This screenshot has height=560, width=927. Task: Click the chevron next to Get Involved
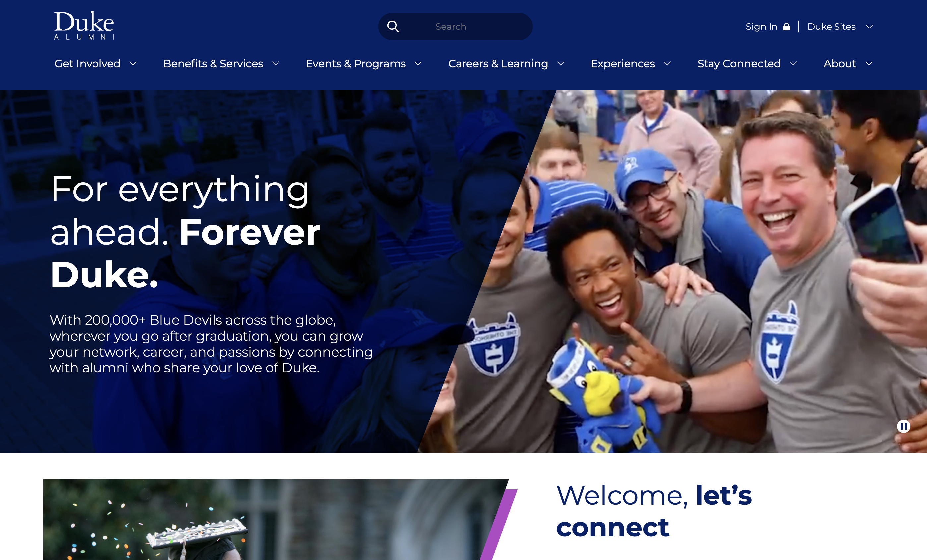[133, 64]
